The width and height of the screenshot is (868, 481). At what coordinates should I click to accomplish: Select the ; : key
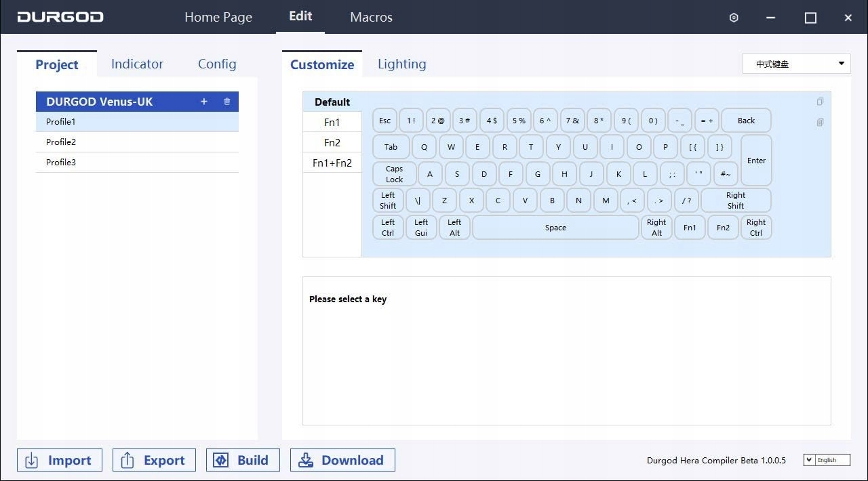point(672,174)
